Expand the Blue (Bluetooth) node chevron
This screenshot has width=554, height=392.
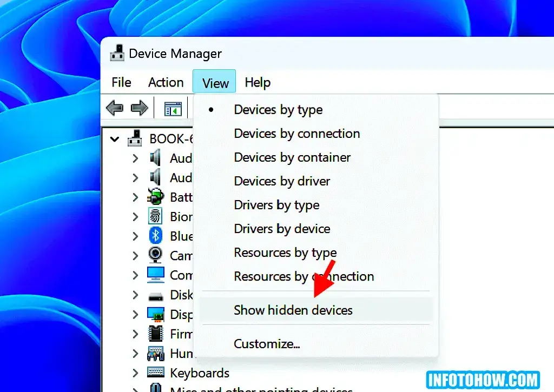[135, 236]
